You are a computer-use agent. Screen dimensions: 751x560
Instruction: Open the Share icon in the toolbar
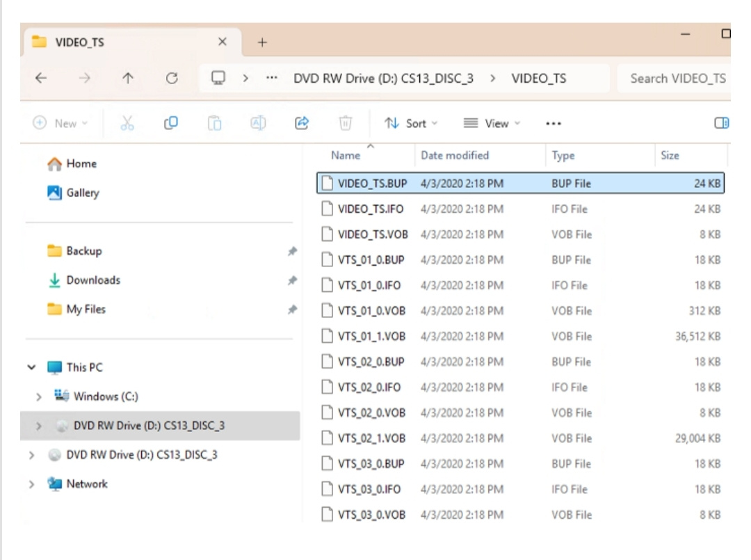point(301,123)
